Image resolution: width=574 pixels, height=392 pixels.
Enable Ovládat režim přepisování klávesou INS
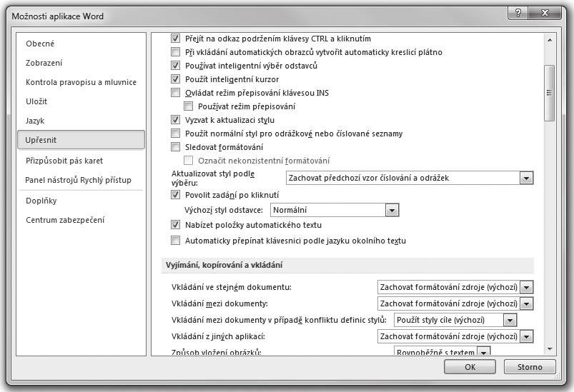176,93
